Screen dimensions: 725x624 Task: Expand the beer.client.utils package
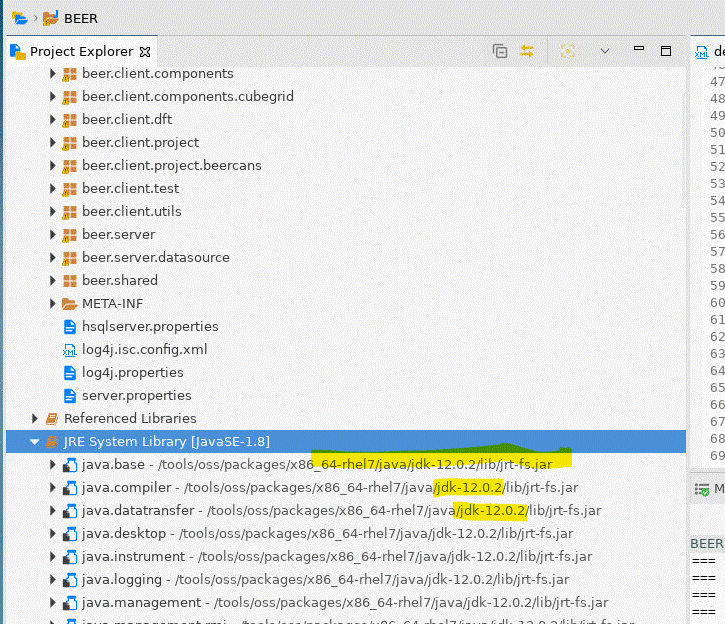tap(52, 212)
